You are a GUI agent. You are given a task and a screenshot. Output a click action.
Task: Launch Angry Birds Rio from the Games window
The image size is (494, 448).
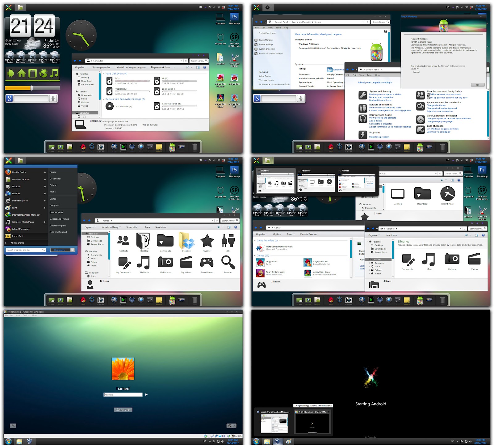coord(308,262)
